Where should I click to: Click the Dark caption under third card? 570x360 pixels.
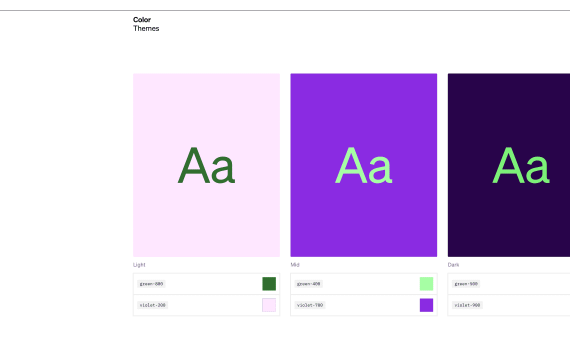pyautogui.click(x=453, y=265)
